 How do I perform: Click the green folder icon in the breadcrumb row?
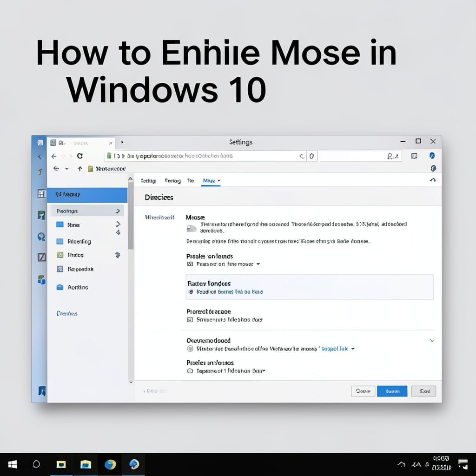(91, 169)
